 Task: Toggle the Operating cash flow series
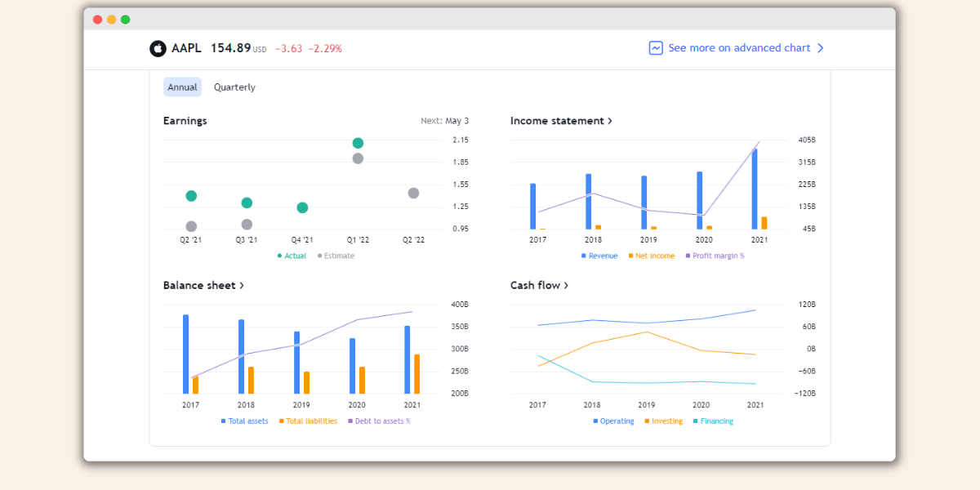[594, 421]
